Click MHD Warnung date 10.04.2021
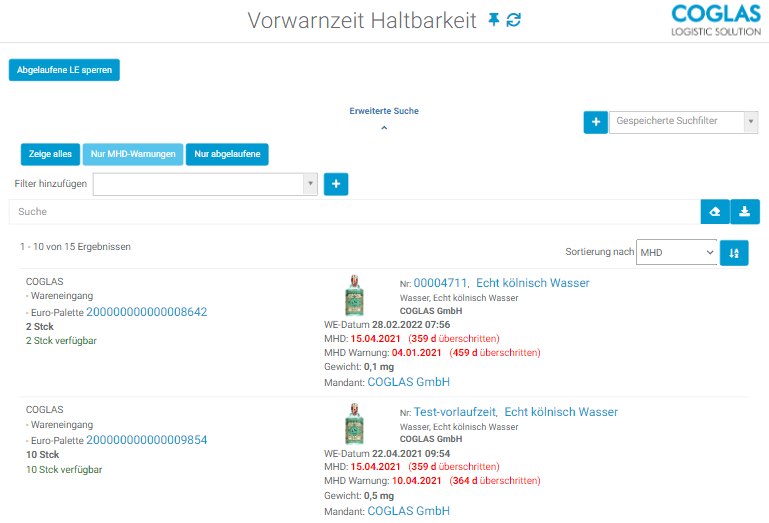Viewport: 769px width, 523px height. coord(416,481)
